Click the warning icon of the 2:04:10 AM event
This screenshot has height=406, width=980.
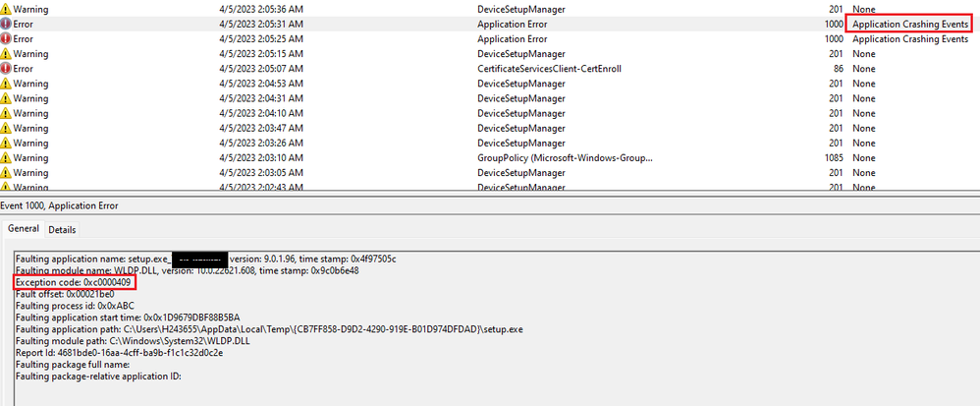pos(6,113)
